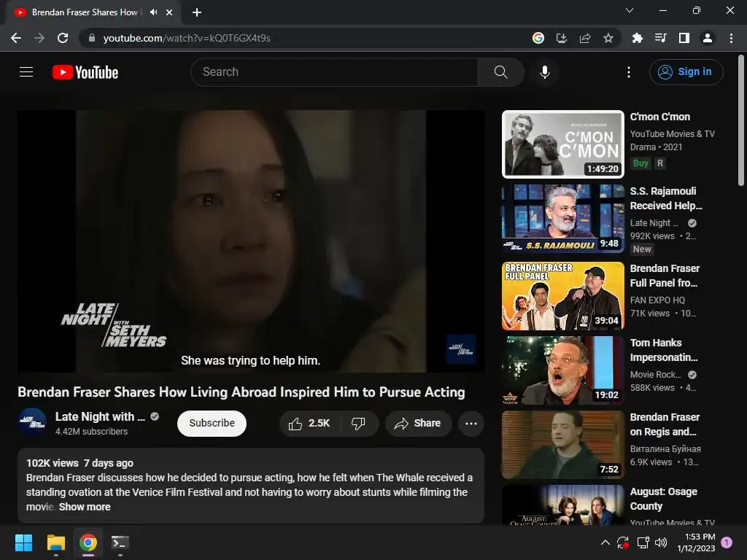Image resolution: width=747 pixels, height=560 pixels.
Task: Bookmark this page with the star
Action: [608, 38]
